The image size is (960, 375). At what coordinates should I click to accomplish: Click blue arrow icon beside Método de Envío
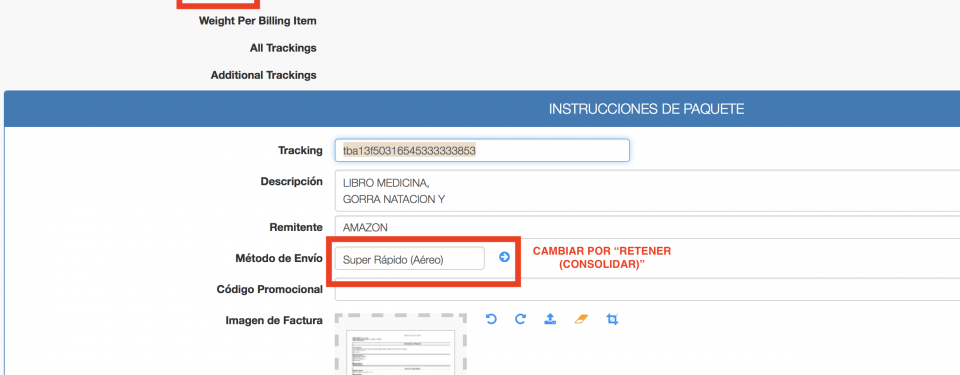(x=504, y=257)
